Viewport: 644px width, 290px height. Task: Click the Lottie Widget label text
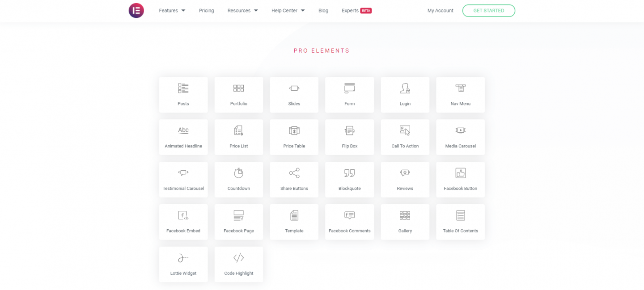click(183, 273)
